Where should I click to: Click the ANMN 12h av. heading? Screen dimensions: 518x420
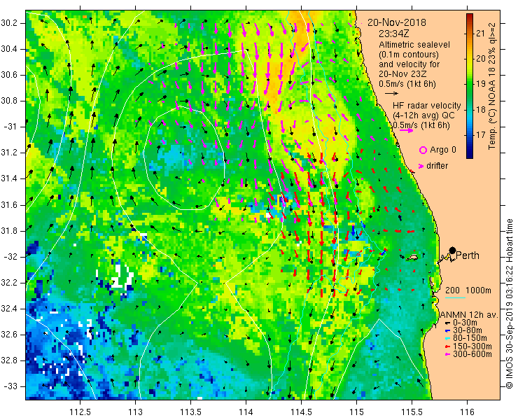468,315
